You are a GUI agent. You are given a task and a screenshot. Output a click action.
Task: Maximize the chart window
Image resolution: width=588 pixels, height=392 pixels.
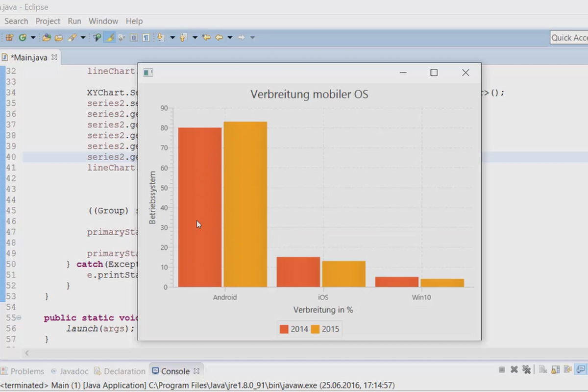click(x=434, y=73)
